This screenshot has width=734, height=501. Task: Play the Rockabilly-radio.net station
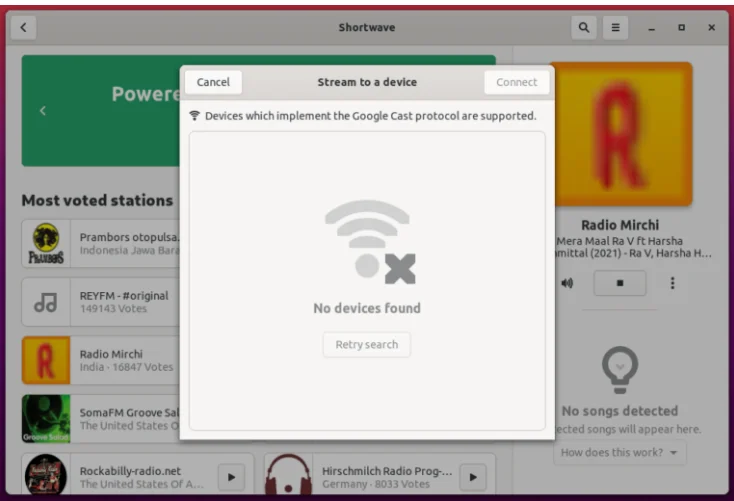click(x=231, y=477)
